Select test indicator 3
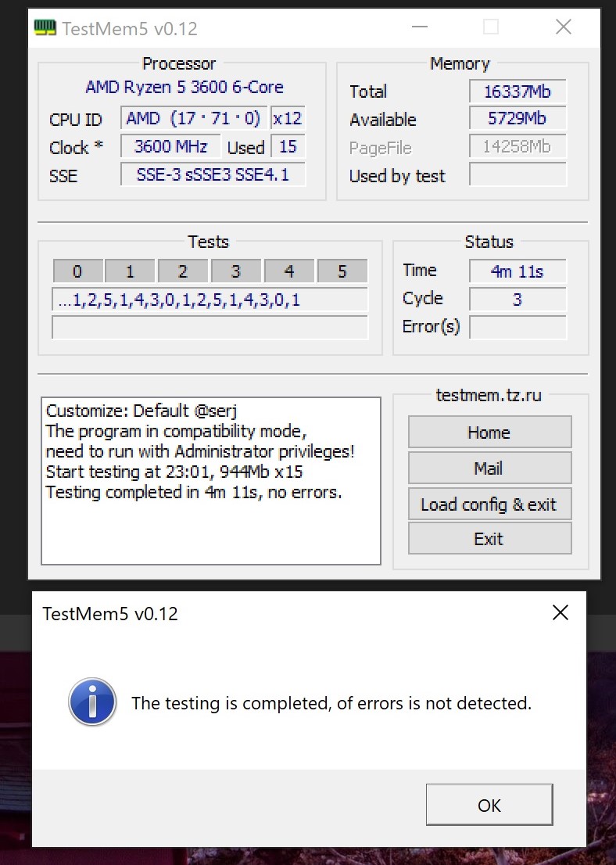This screenshot has height=865, width=616. coord(236,271)
